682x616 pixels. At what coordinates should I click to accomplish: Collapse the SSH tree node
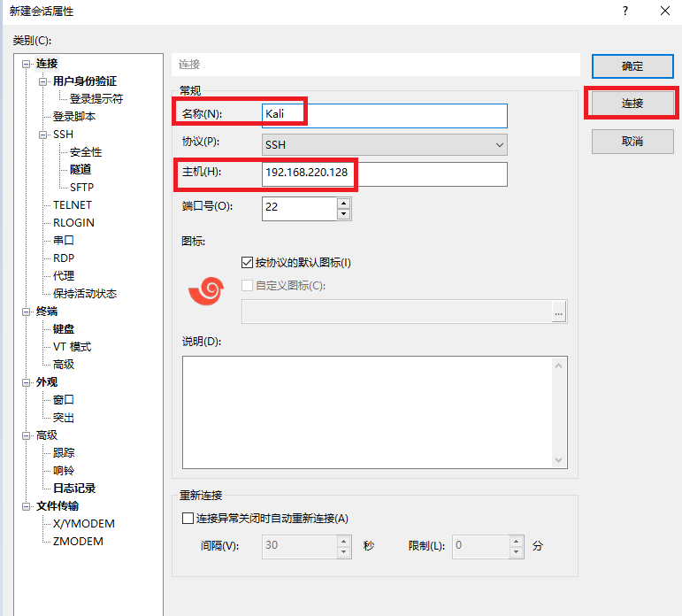tap(43, 135)
